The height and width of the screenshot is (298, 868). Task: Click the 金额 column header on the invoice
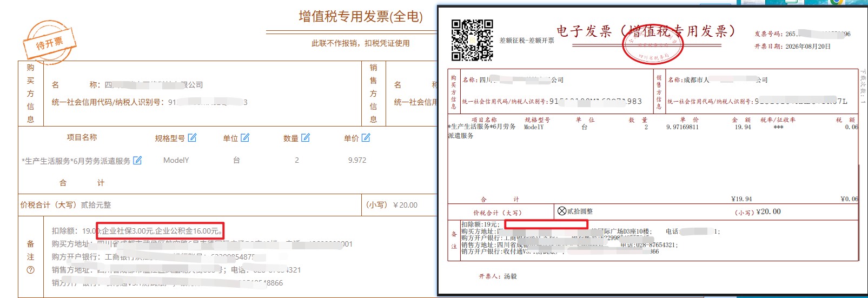(741, 120)
